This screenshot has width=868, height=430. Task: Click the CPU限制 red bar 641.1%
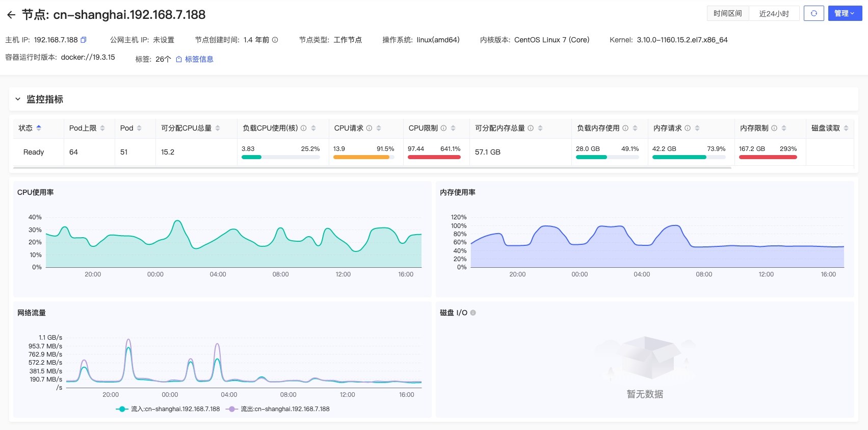pyautogui.click(x=434, y=157)
